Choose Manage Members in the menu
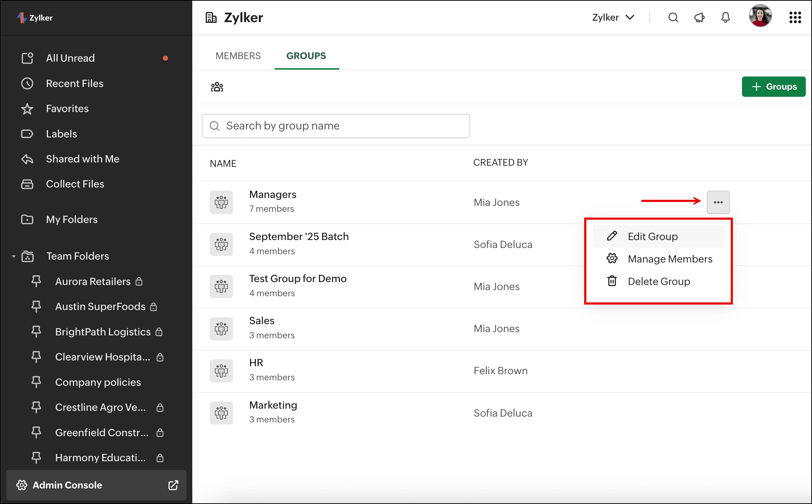This screenshot has width=812, height=504. [x=670, y=259]
